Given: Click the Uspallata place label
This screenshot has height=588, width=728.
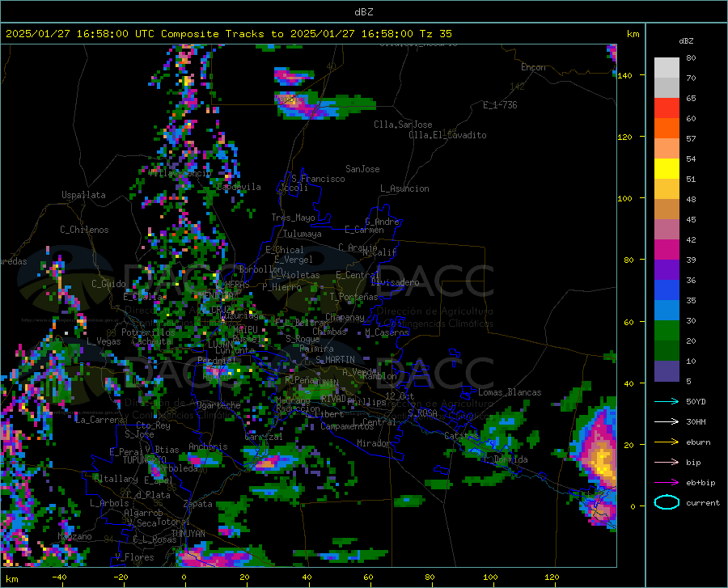Looking at the screenshot, I should point(83,195).
